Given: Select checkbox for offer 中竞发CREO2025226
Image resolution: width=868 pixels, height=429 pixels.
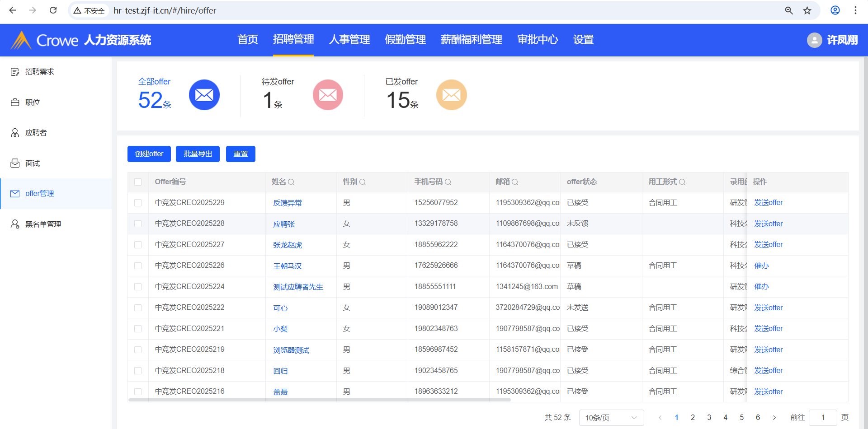Looking at the screenshot, I should (138, 266).
